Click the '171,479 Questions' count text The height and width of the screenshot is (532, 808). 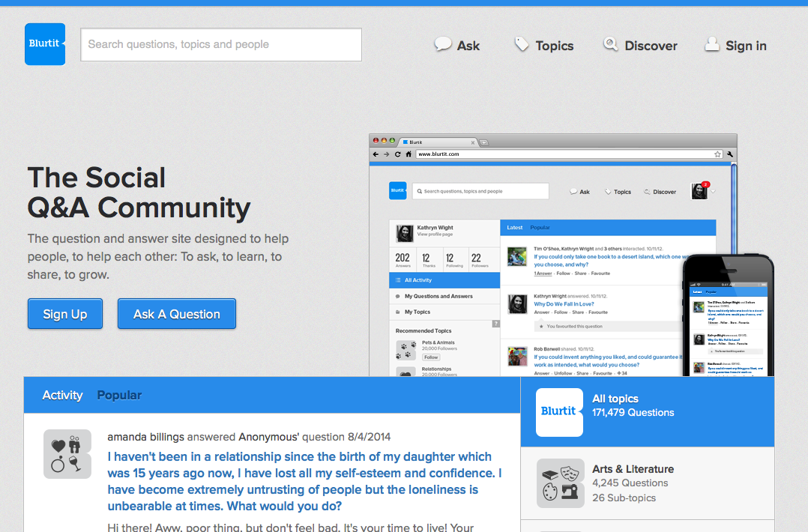pyautogui.click(x=633, y=413)
